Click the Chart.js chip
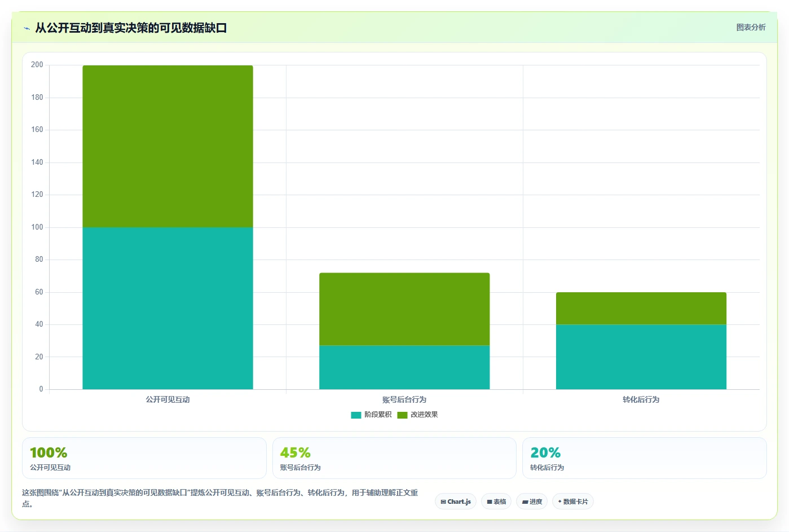Viewport: 789px width, 532px height. coord(456,502)
